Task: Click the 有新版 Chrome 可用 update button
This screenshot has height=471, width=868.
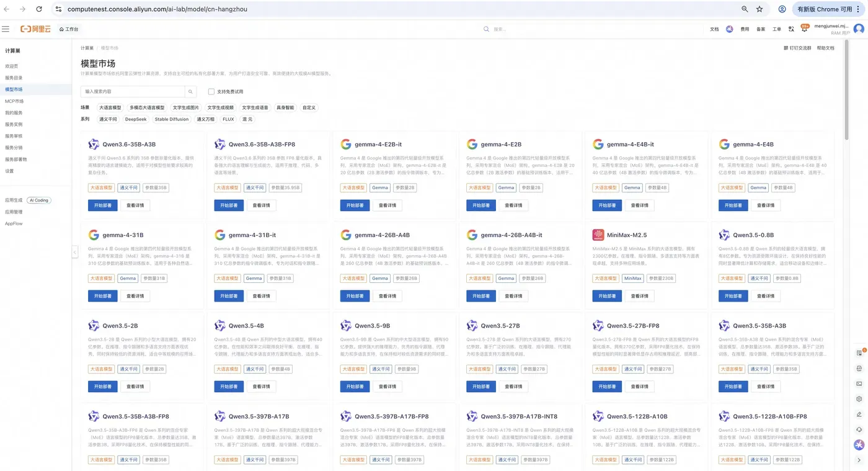Action: click(x=828, y=9)
